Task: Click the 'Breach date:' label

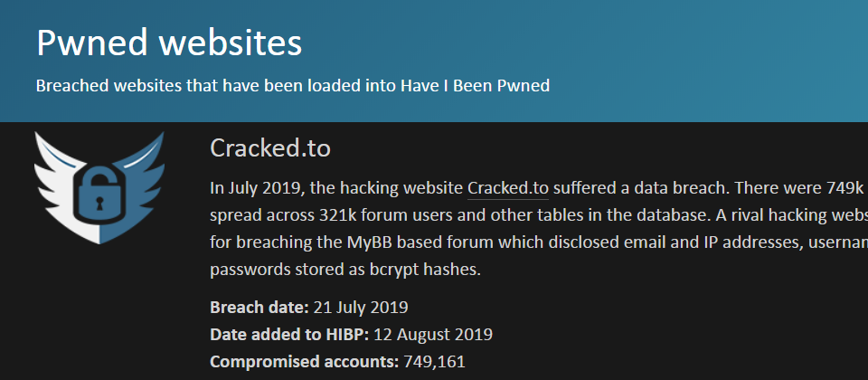Action: pos(259,307)
